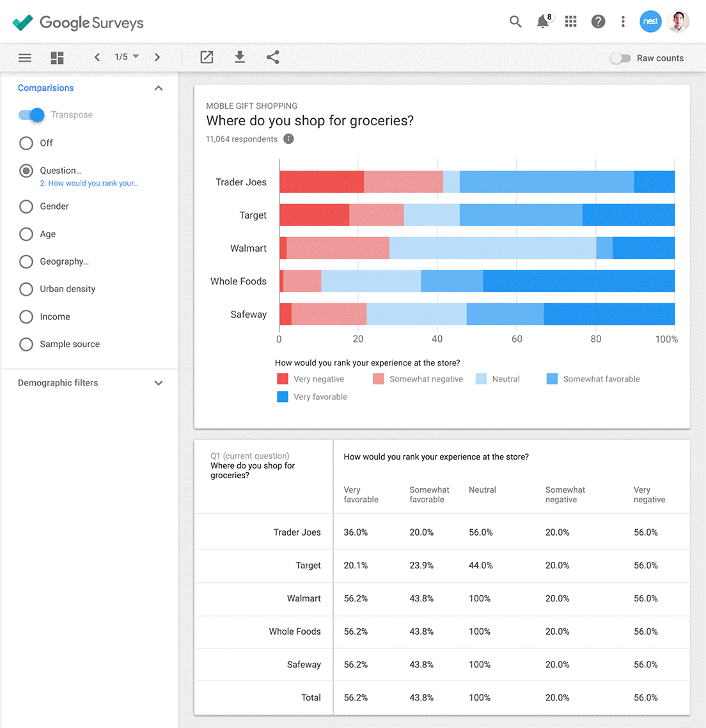706x728 pixels.
Task: Click the Google Surveys checkmark logo
Action: [22, 22]
